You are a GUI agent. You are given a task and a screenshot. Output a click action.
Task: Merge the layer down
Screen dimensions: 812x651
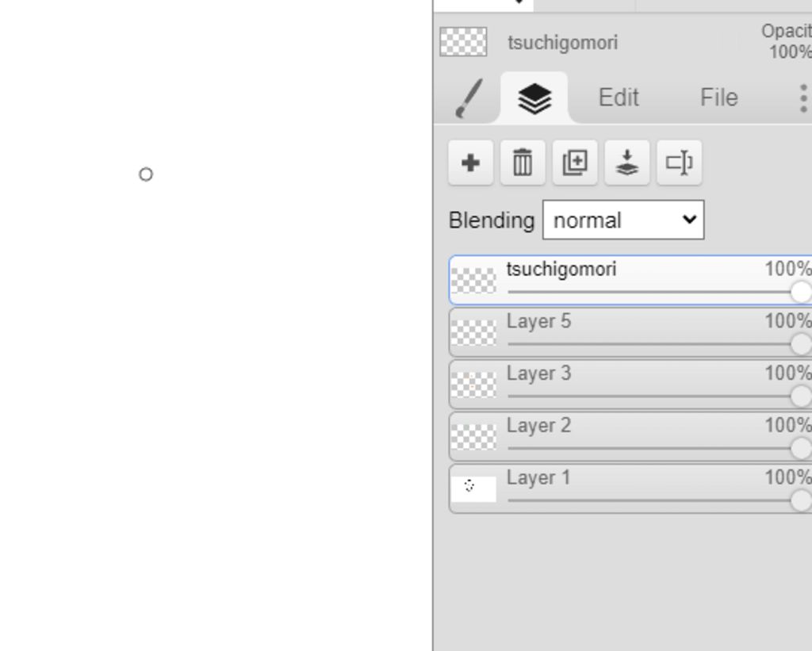627,163
